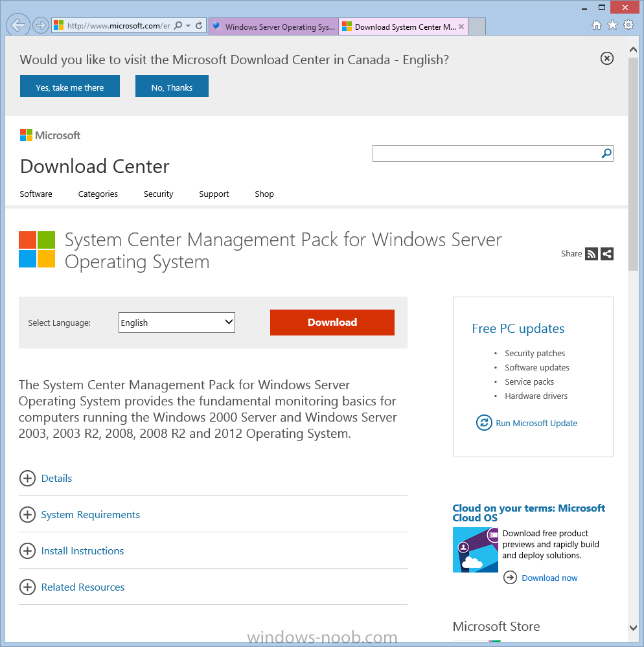Click the "Service packs" bullet text

(x=529, y=381)
